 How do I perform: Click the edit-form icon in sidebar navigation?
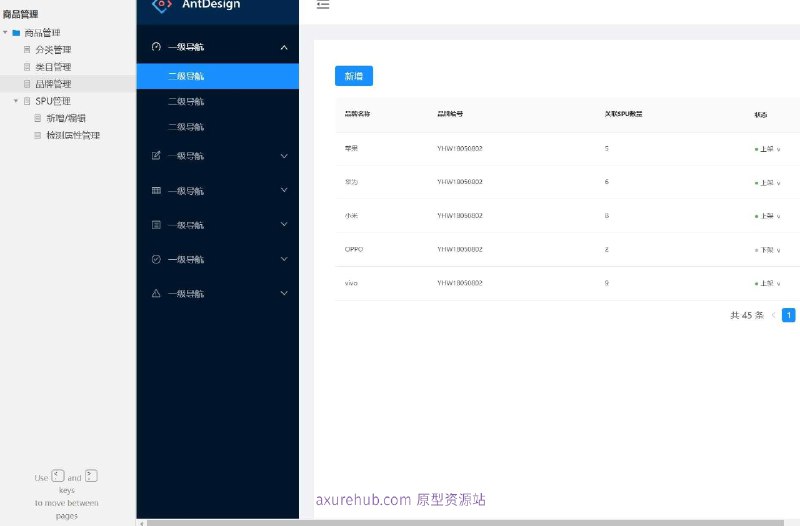coord(156,156)
